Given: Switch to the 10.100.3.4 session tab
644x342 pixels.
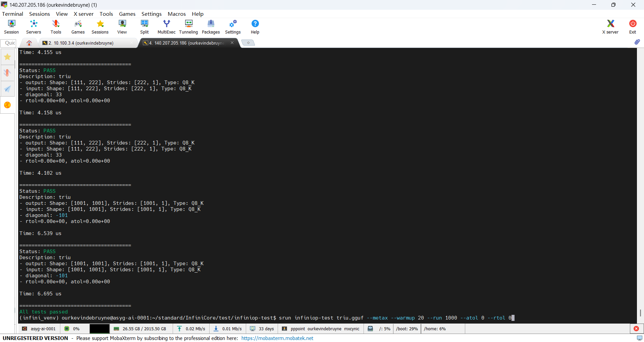Looking at the screenshot, I should 88,43.
